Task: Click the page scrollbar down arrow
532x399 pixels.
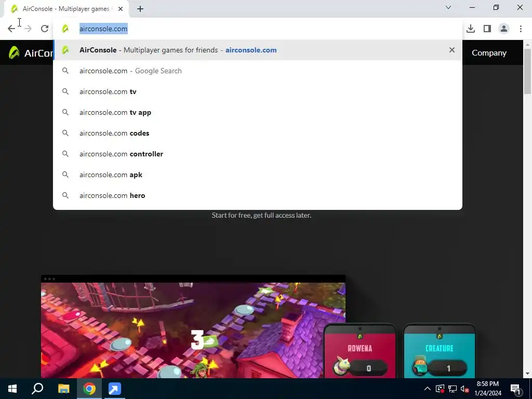Action: pyautogui.click(x=528, y=374)
